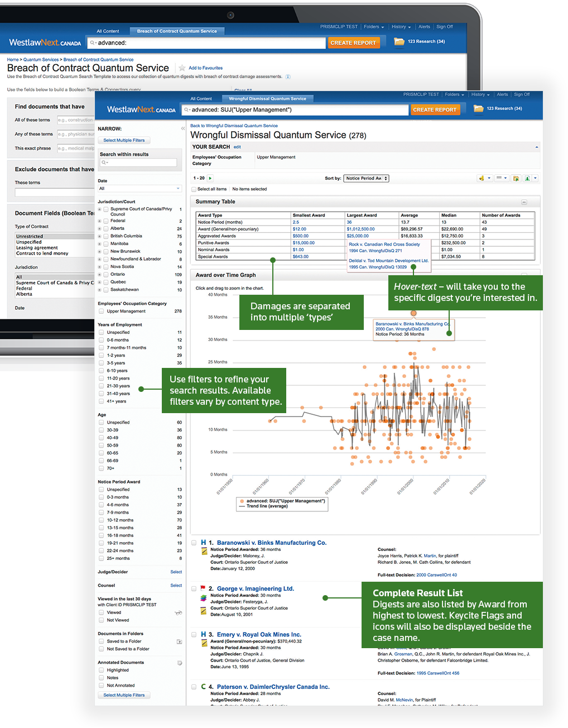This screenshot has height=728, width=568.
Task: Click the KeyCite H flag beside Baranowski v. Binks
Action: (x=204, y=543)
